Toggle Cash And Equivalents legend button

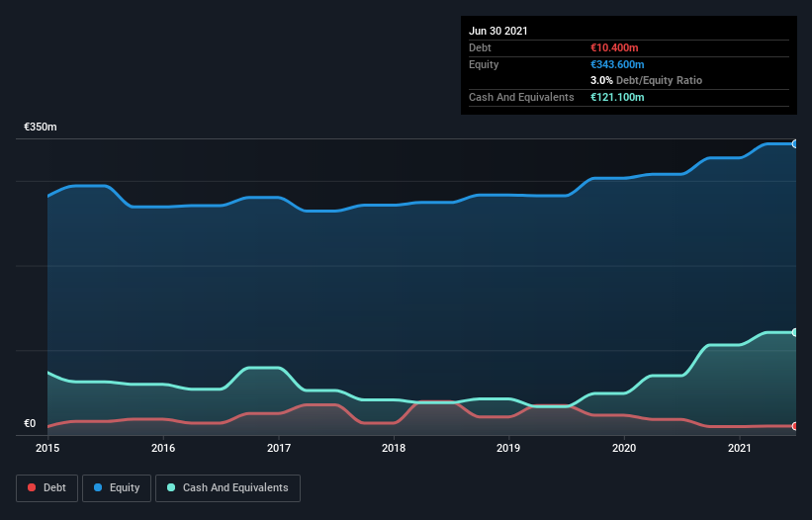pos(227,488)
